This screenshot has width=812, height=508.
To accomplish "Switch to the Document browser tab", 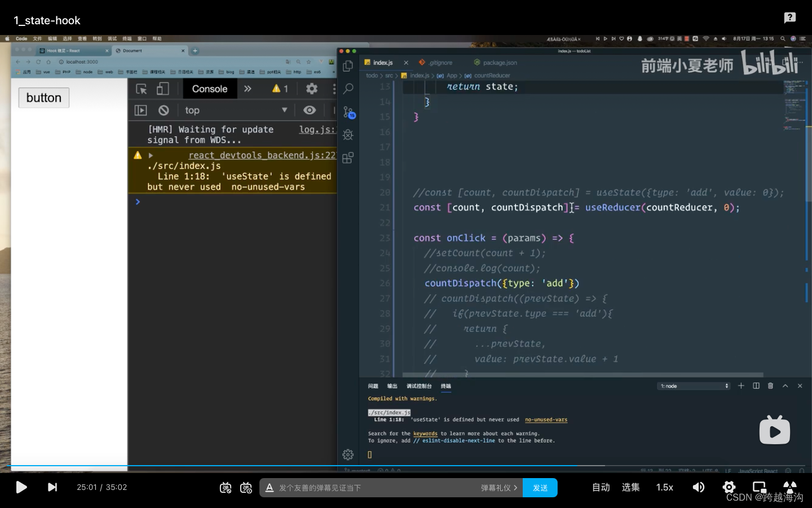I will pyautogui.click(x=150, y=51).
